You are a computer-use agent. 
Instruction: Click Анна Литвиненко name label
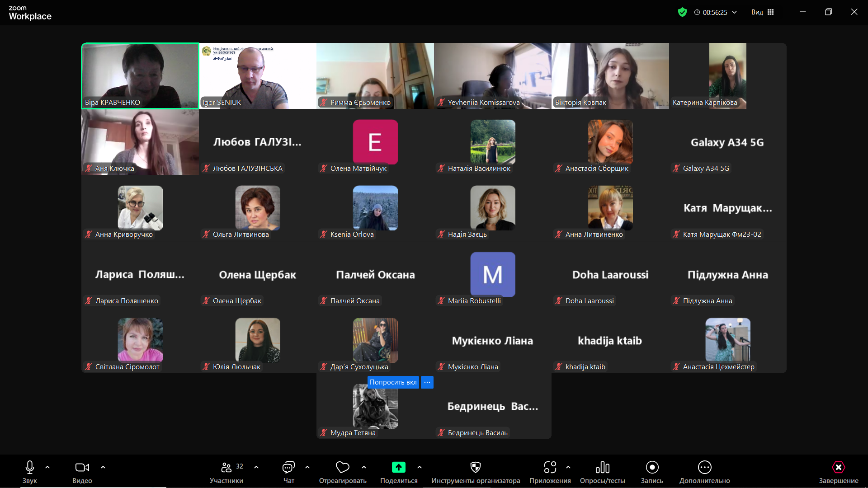pos(594,235)
